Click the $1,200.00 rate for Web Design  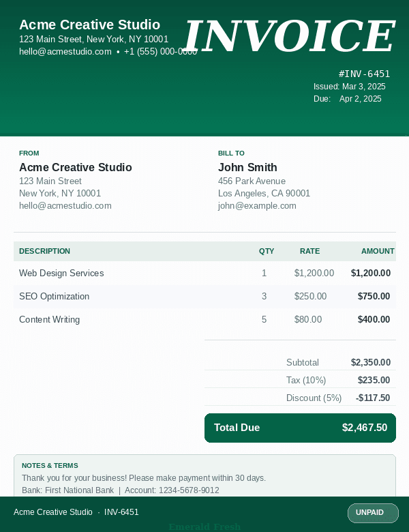pos(314,273)
